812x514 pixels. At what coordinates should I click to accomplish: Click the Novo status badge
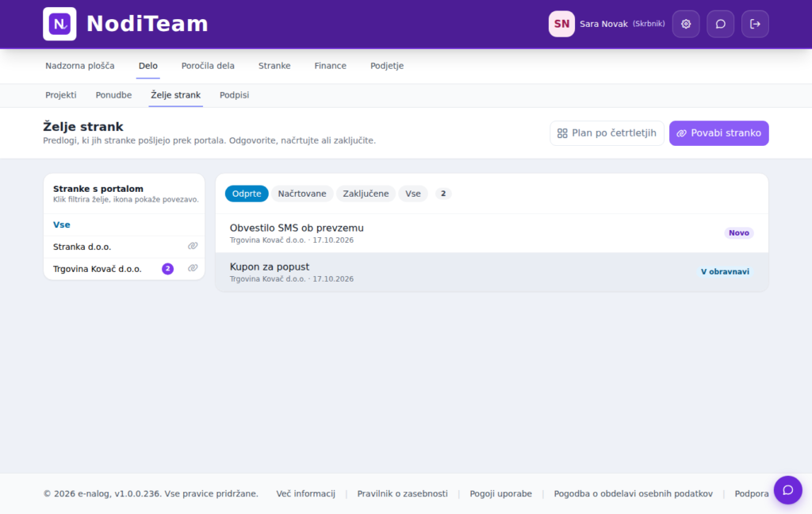[x=738, y=233]
